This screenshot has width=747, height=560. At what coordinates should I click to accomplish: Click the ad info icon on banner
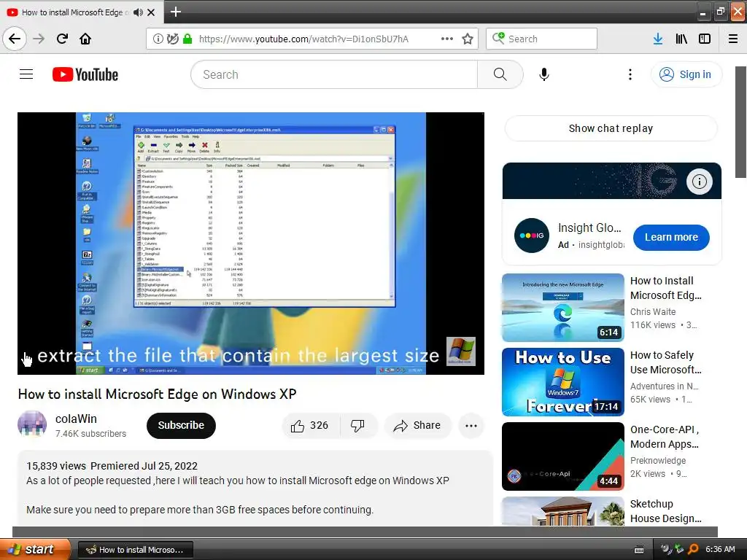point(699,181)
